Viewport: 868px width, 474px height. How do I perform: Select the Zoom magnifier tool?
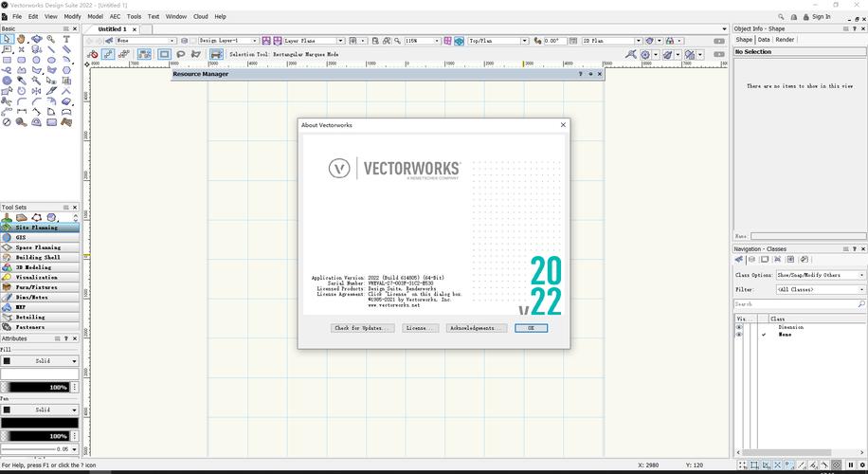click(51, 39)
